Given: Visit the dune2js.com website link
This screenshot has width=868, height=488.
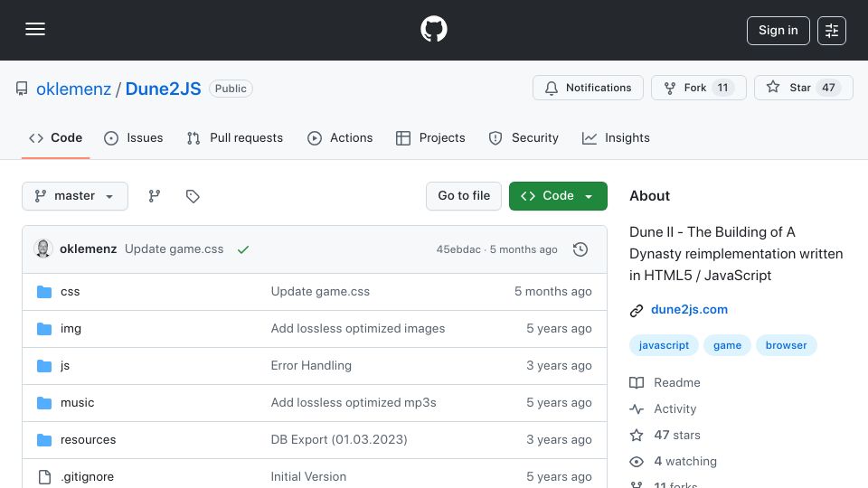Looking at the screenshot, I should pos(689,310).
